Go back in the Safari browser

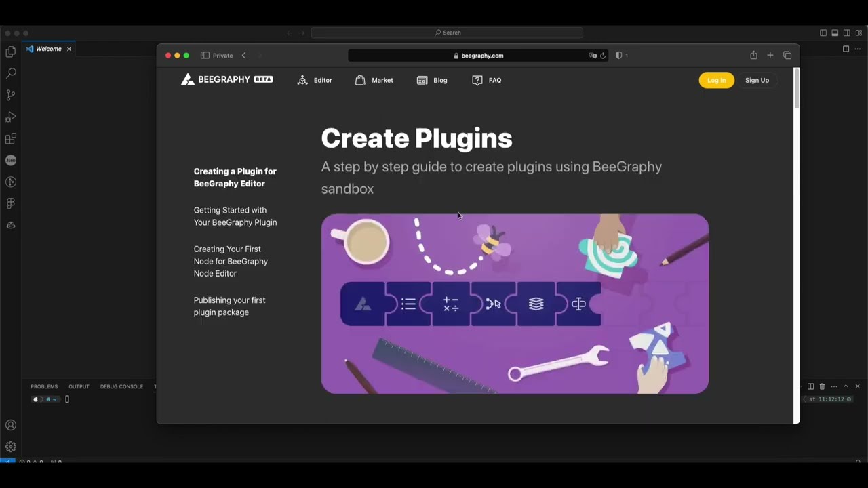click(244, 56)
